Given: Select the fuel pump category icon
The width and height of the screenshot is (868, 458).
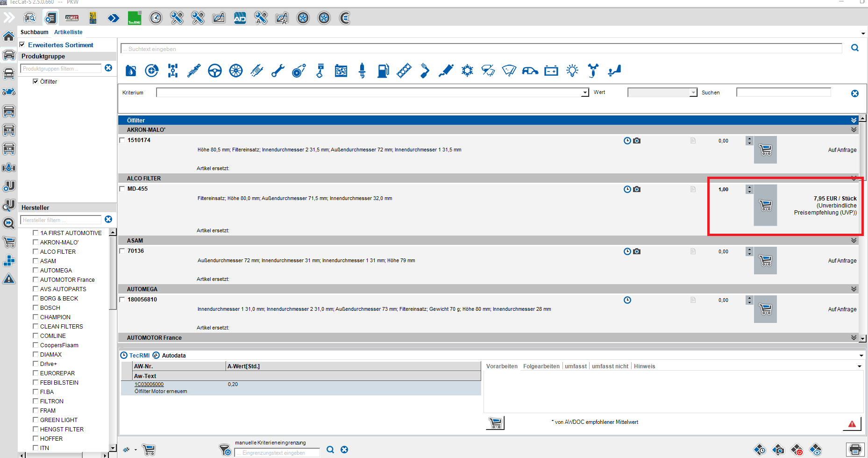Looking at the screenshot, I should coord(383,71).
